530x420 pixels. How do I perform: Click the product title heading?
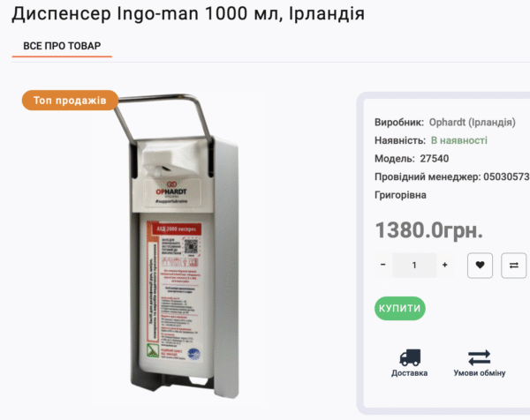click(x=188, y=14)
